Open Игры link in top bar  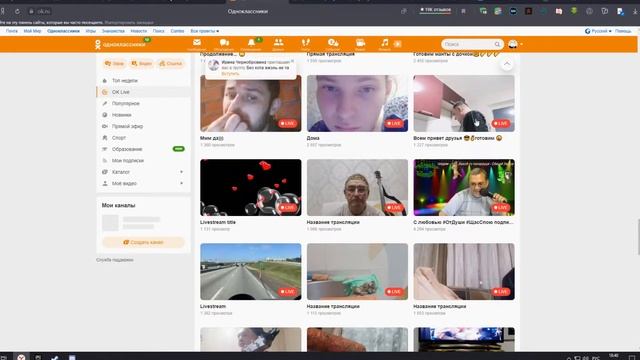[x=91, y=31]
